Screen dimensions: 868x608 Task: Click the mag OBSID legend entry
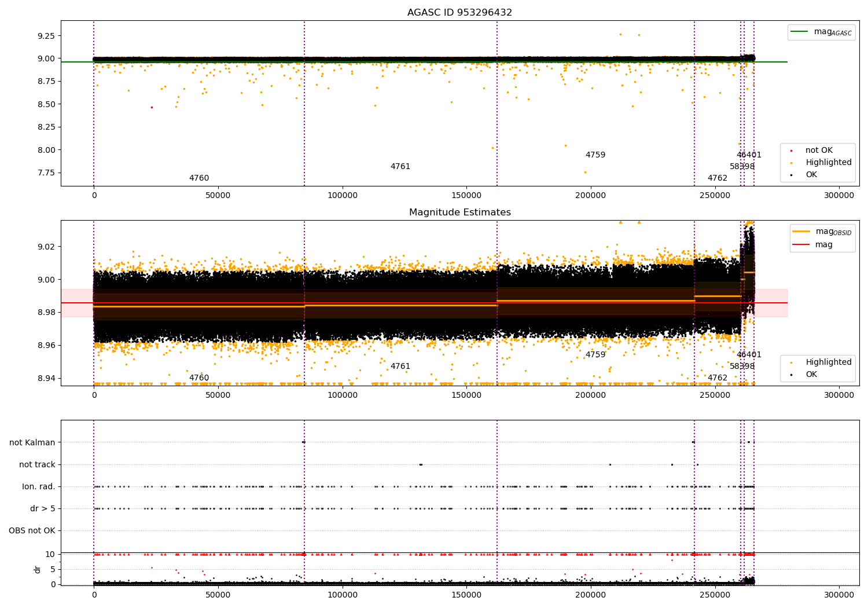[822, 232]
